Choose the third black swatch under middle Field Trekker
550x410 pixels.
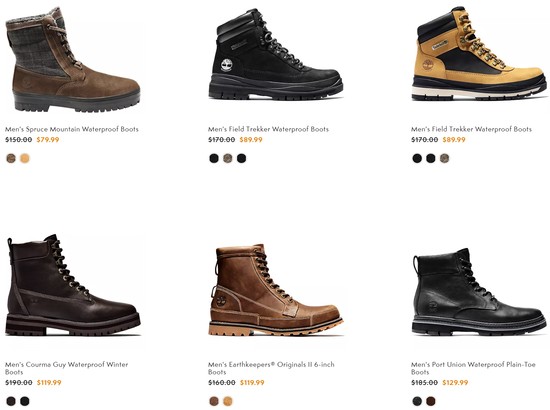coord(241,158)
